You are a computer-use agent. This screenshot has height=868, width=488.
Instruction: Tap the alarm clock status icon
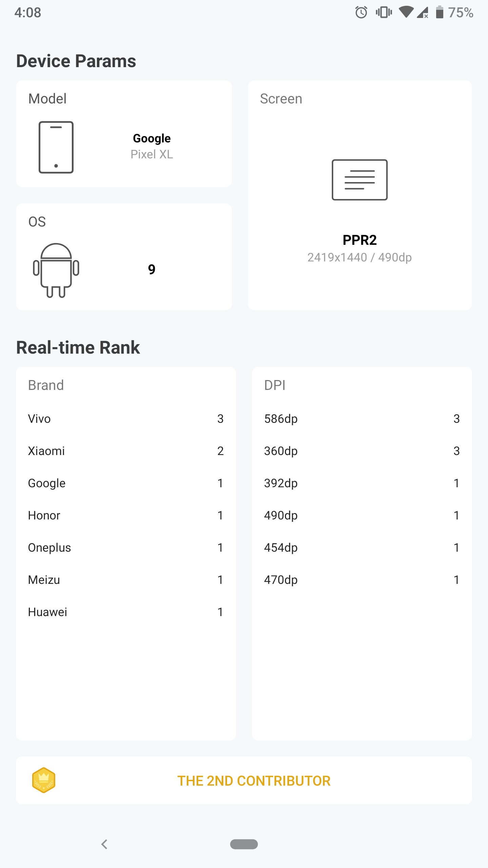pos(361,13)
